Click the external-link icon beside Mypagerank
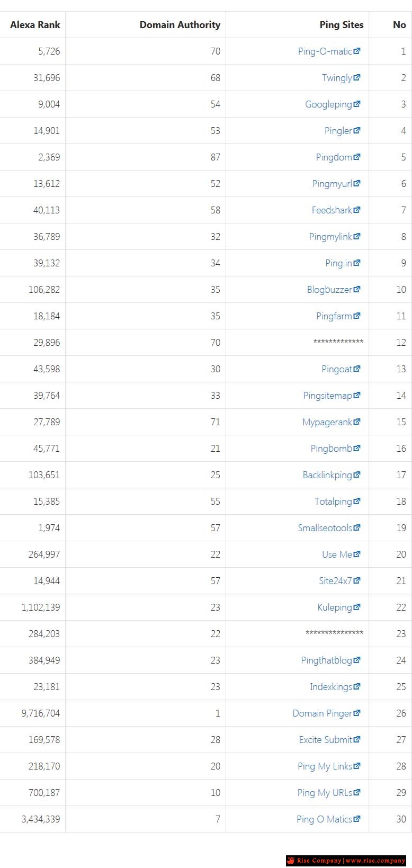The width and height of the screenshot is (412, 868). tap(357, 422)
